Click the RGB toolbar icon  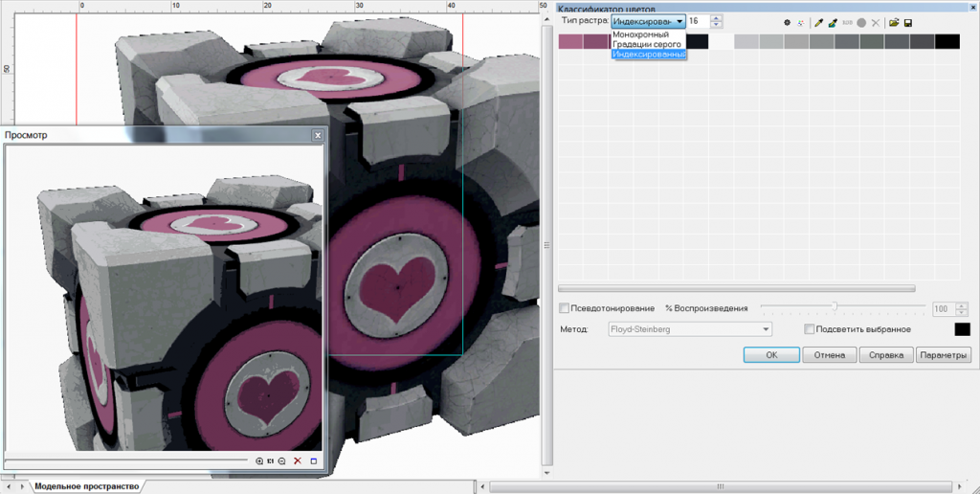(x=848, y=23)
